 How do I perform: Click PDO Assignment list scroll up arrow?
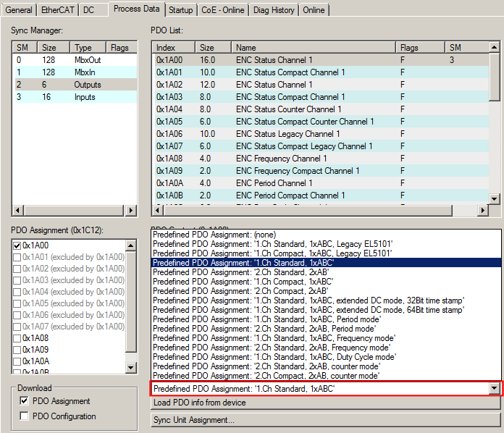point(130,246)
